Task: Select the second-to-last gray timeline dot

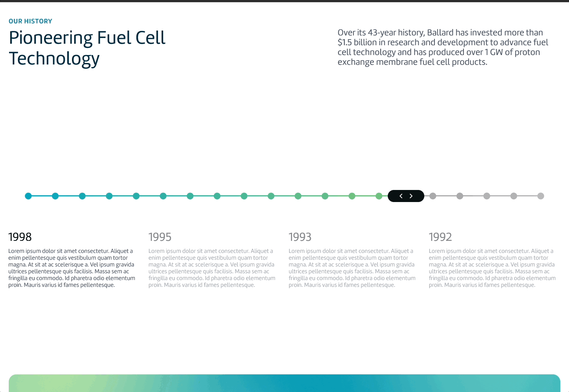Action: (514, 196)
